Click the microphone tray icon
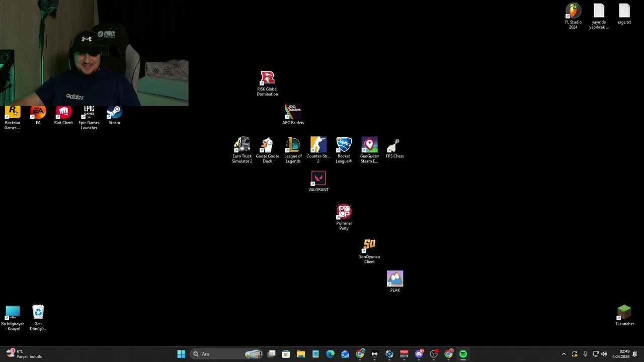Screen dimensions: 644x362 pos(585,354)
